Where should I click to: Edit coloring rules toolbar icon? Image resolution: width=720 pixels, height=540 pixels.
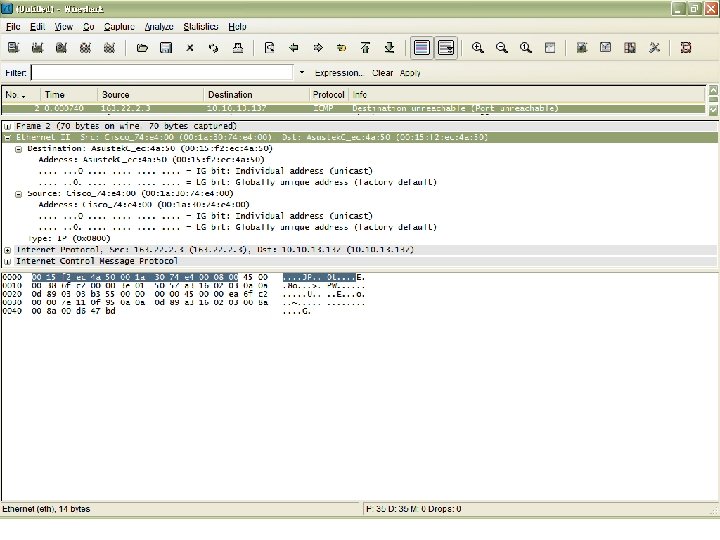[630, 48]
